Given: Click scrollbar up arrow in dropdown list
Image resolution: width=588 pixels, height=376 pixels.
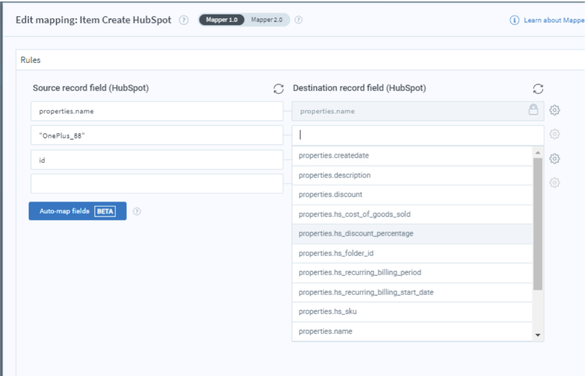Looking at the screenshot, I should click(x=538, y=152).
